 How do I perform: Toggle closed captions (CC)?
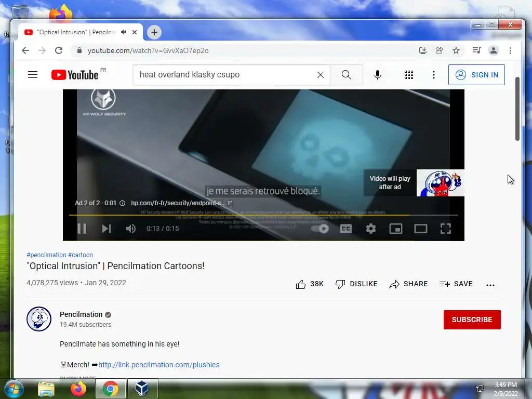point(345,229)
